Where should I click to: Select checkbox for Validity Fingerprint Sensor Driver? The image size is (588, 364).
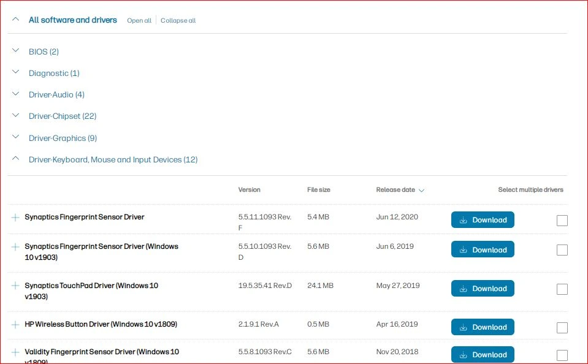tap(562, 355)
